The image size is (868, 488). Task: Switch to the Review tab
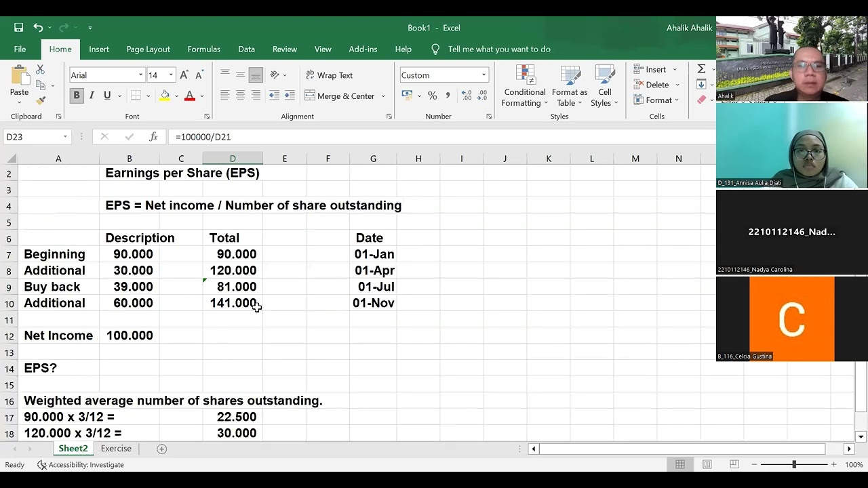pos(285,49)
